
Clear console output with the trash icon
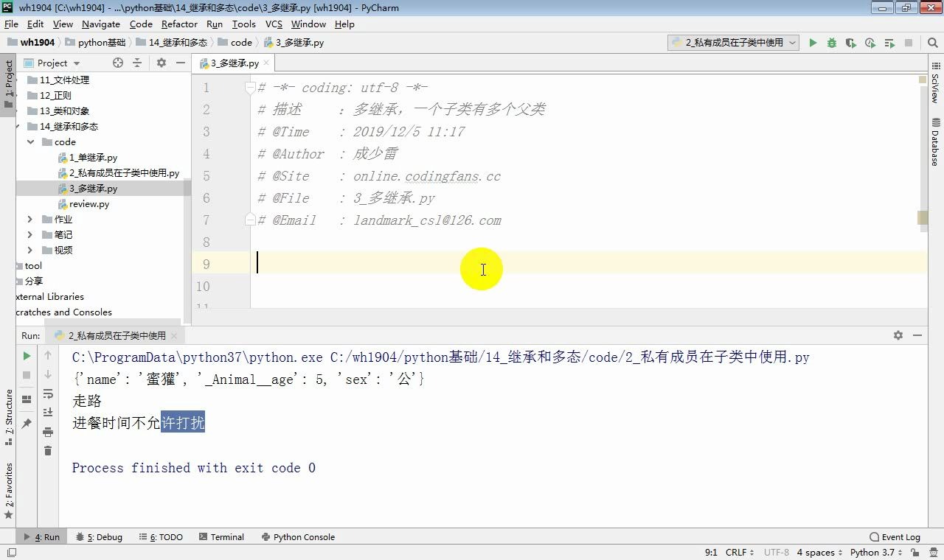pos(48,450)
